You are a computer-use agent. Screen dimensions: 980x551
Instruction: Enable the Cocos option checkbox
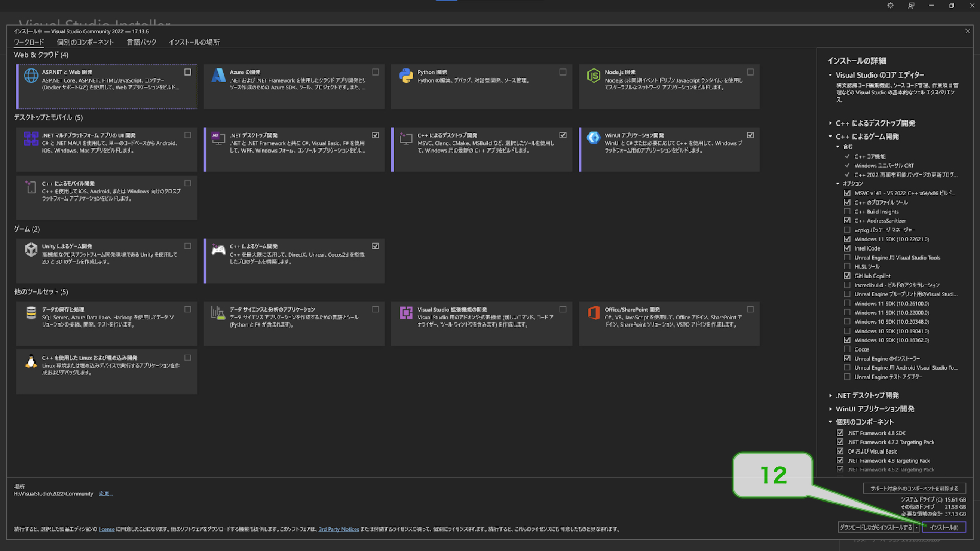click(847, 349)
